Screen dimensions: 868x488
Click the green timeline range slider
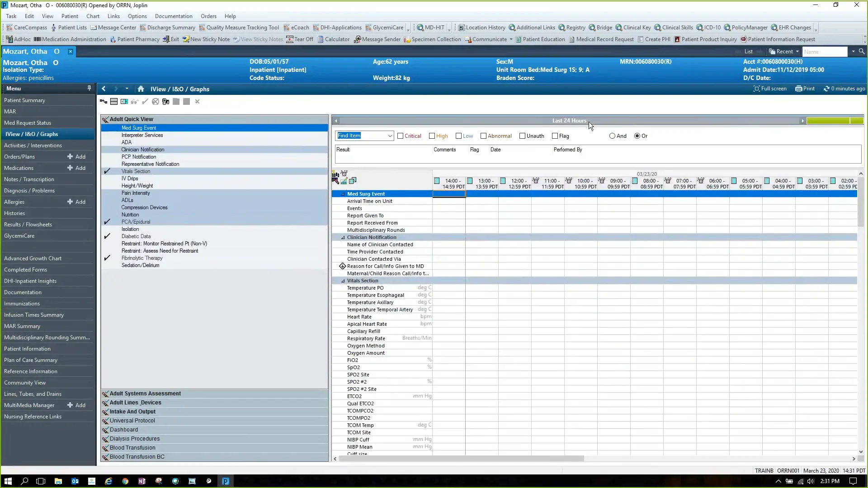pyautogui.click(x=834, y=121)
